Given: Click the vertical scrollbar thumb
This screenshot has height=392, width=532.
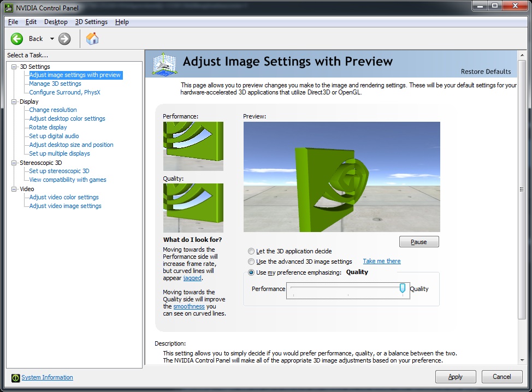Looking at the screenshot, I should click(x=522, y=189).
